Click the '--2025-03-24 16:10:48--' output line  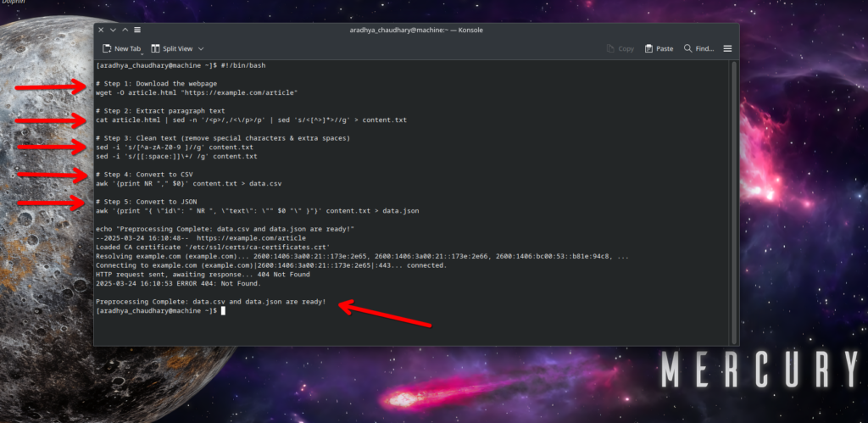pos(201,238)
